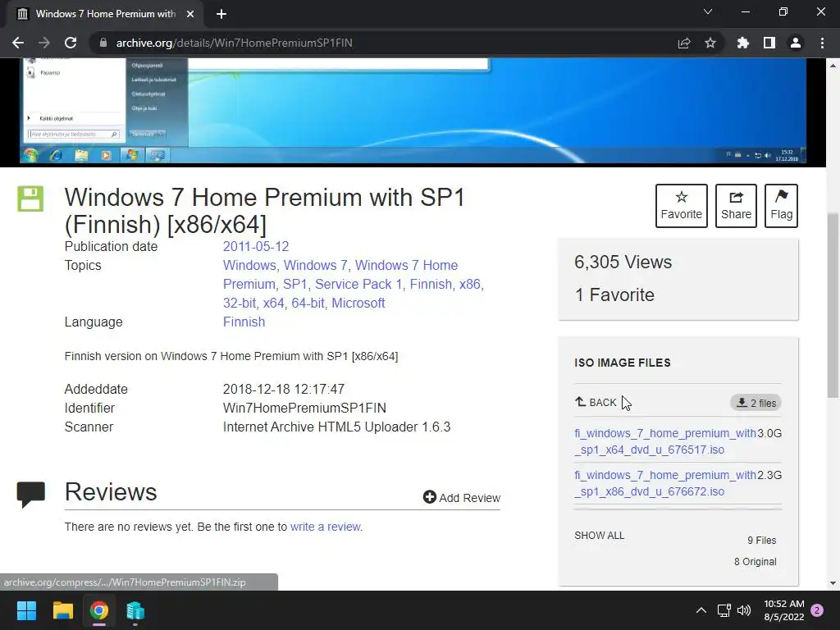Download the 2 files compressed archive

(x=756, y=403)
